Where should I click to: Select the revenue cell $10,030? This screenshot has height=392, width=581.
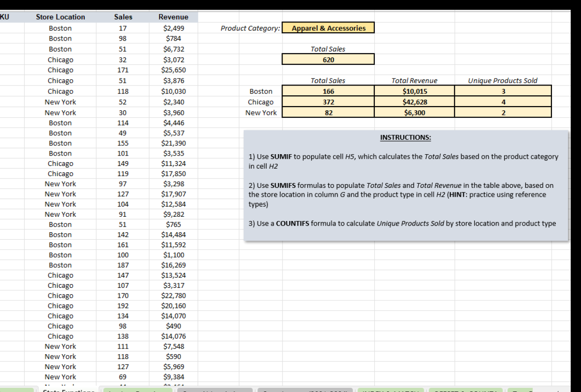[174, 91]
